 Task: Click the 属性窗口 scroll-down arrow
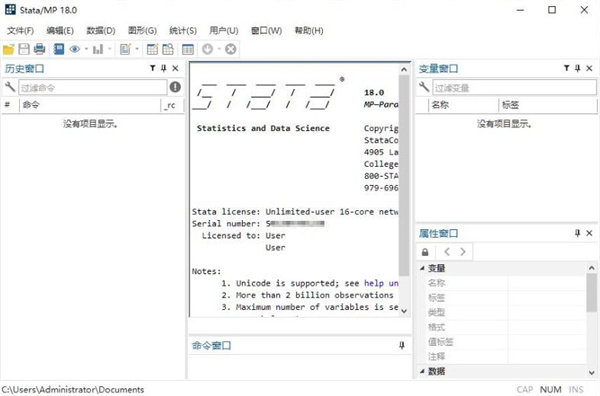pyautogui.click(x=592, y=372)
